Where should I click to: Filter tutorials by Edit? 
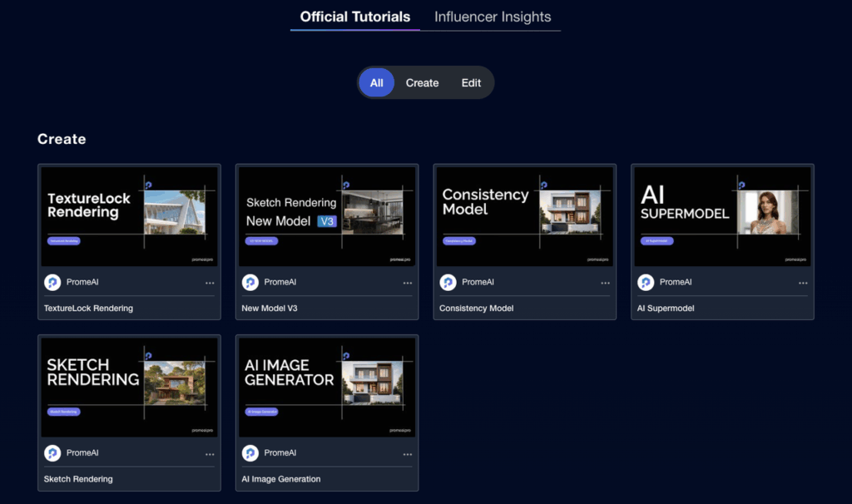pyautogui.click(x=471, y=83)
